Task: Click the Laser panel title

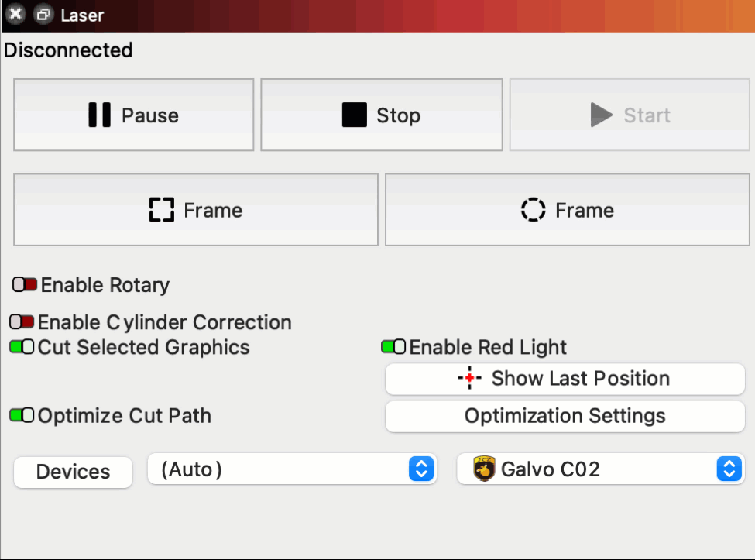Action: [81, 15]
